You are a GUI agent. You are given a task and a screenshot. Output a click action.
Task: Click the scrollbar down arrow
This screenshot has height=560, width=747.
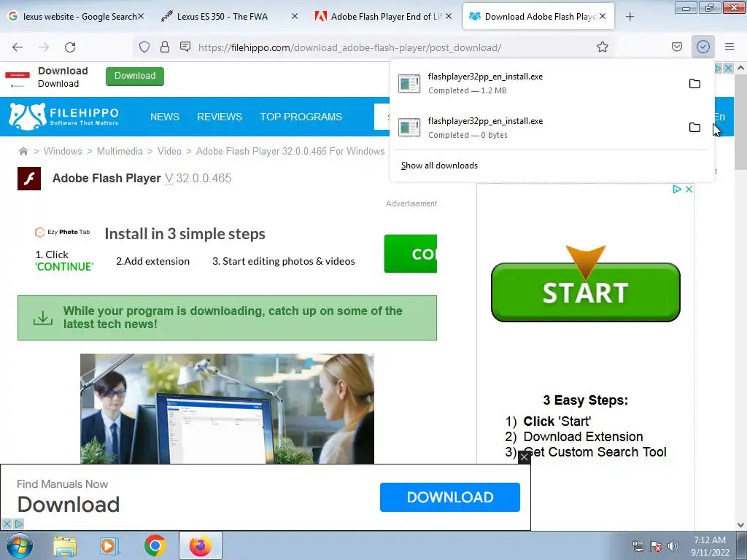[740, 525]
